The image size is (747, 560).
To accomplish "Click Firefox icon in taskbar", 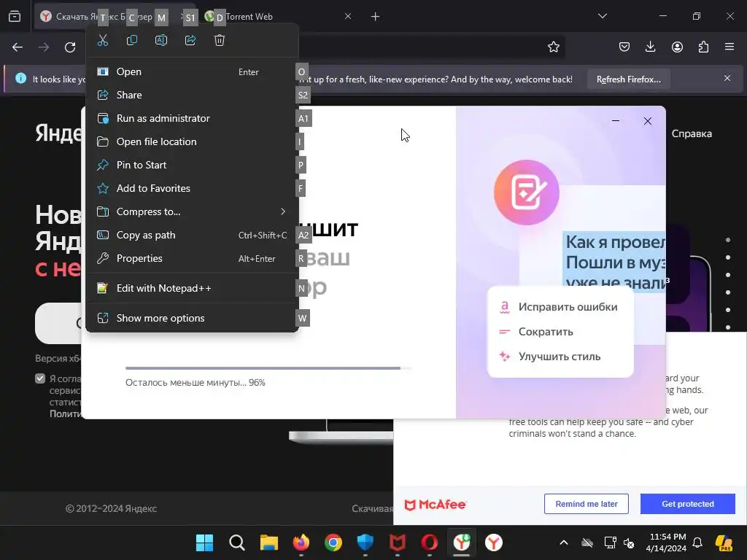I will pyautogui.click(x=301, y=542).
